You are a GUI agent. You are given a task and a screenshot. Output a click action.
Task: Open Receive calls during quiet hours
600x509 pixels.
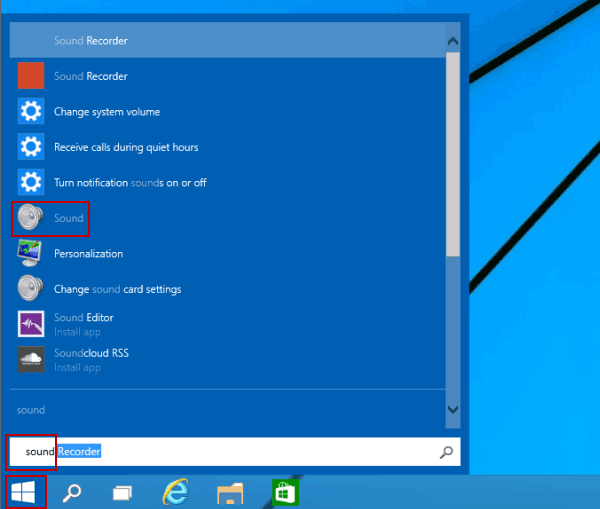227,147
